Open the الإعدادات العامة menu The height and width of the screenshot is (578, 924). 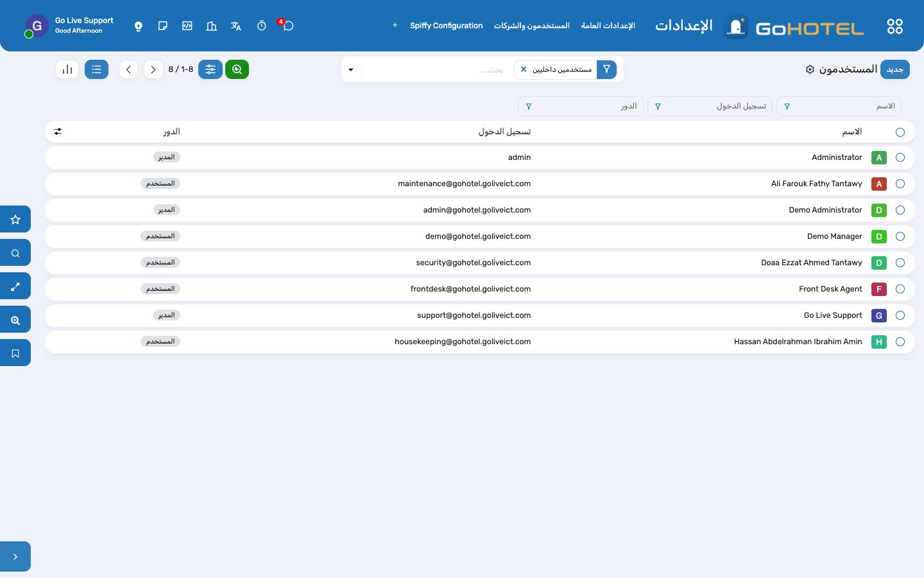608,26
